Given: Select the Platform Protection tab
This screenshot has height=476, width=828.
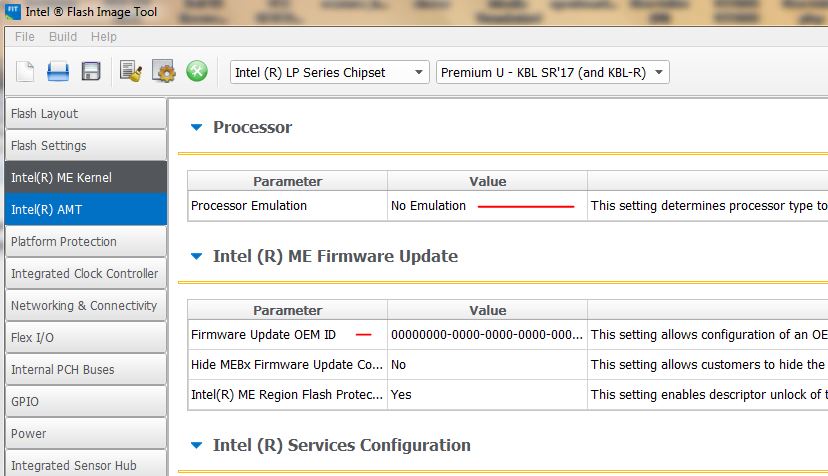Looking at the screenshot, I should [84, 242].
